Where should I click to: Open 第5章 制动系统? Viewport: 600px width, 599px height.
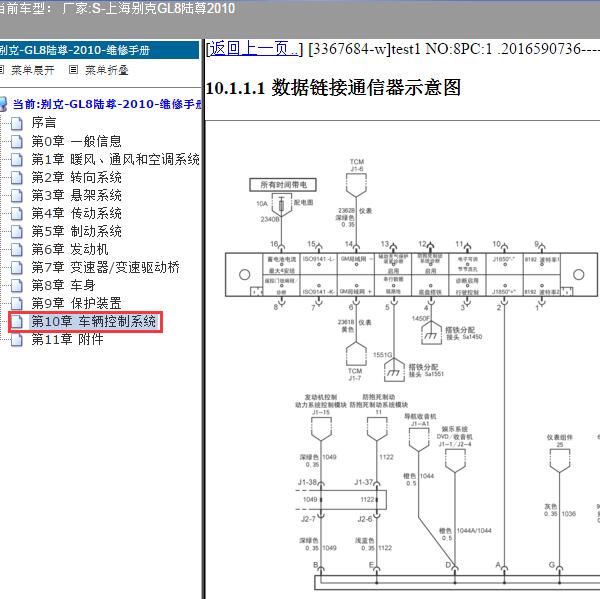tap(77, 231)
